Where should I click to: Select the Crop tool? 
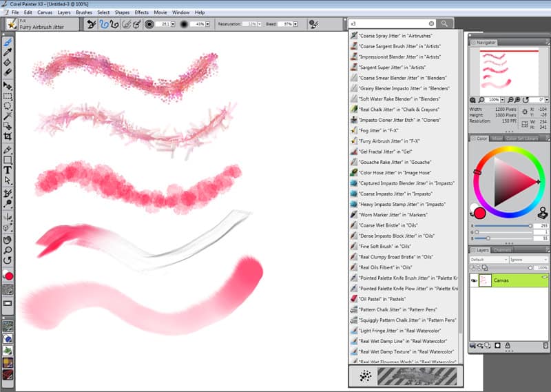click(8, 136)
